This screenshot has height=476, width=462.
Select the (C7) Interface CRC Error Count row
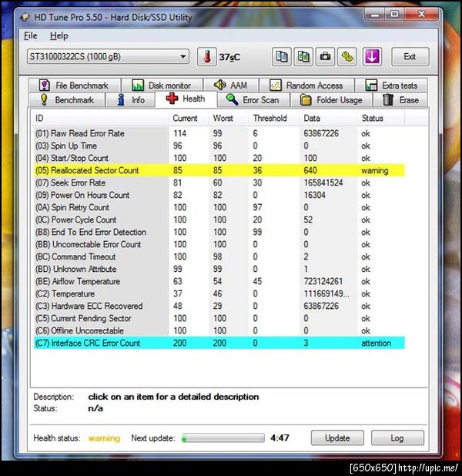(x=219, y=343)
